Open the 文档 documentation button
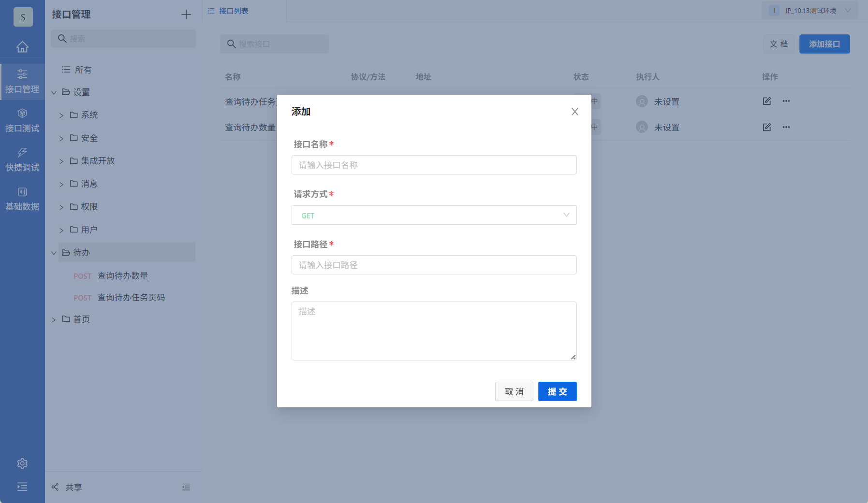 coord(778,44)
